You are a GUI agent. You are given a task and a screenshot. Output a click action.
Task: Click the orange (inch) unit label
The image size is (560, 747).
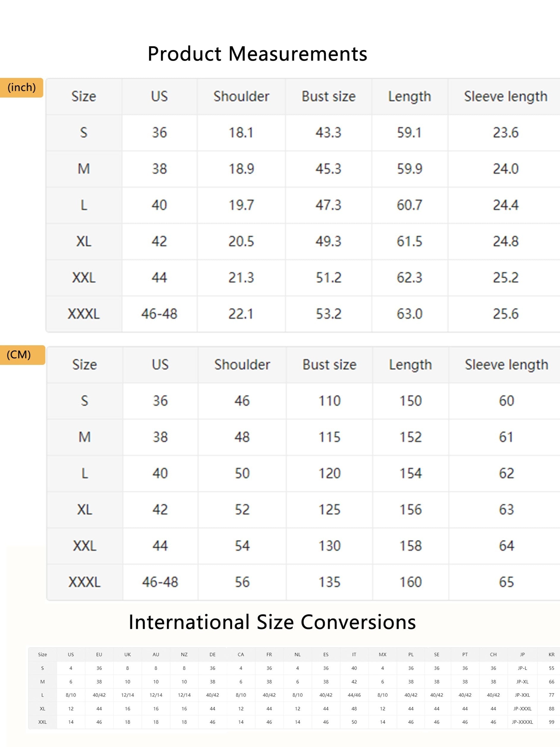(x=22, y=88)
